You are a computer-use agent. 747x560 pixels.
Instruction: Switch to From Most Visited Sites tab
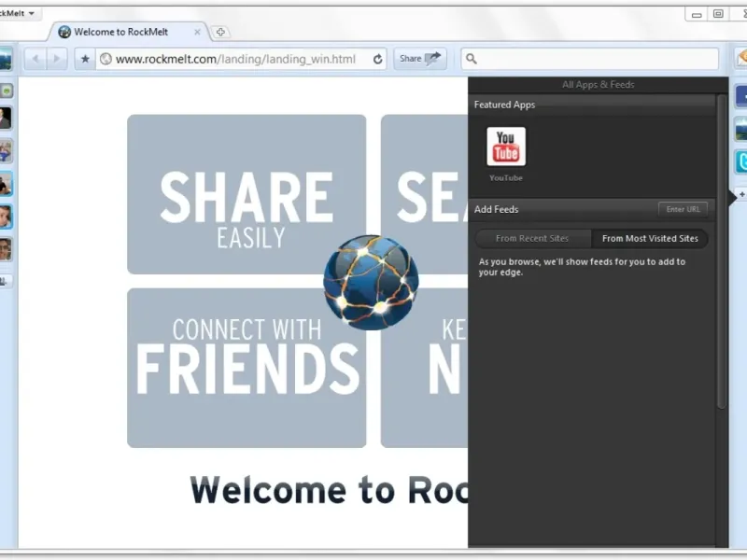(x=650, y=239)
